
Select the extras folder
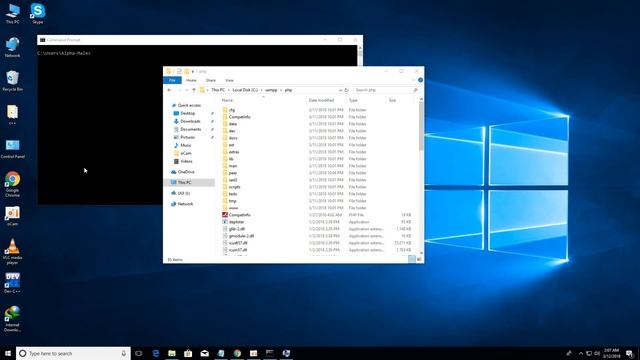pos(234,152)
